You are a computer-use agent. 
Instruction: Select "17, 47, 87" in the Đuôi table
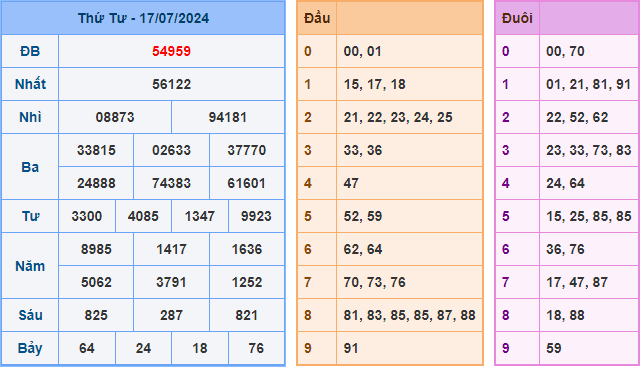[x=577, y=282]
